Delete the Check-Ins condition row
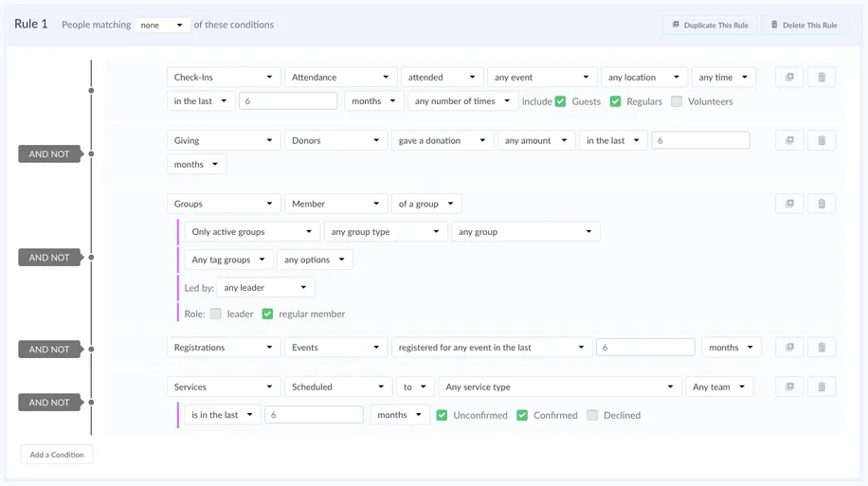 click(x=822, y=77)
